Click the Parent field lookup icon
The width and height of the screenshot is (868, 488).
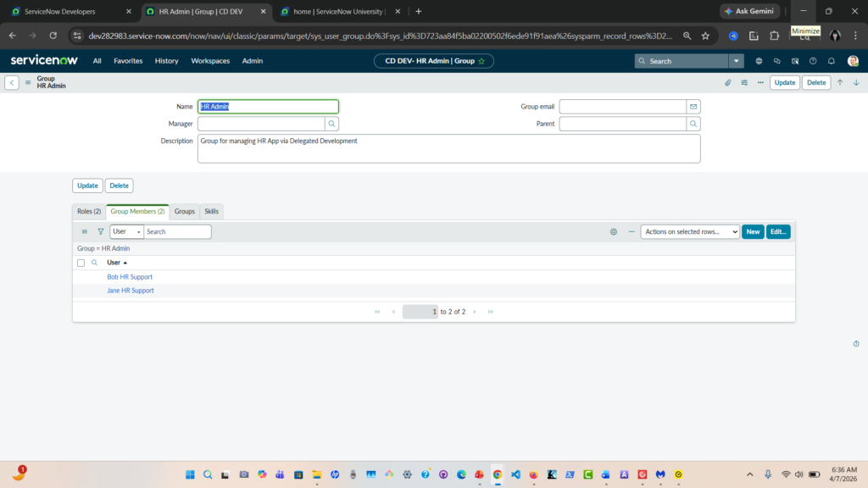693,124
